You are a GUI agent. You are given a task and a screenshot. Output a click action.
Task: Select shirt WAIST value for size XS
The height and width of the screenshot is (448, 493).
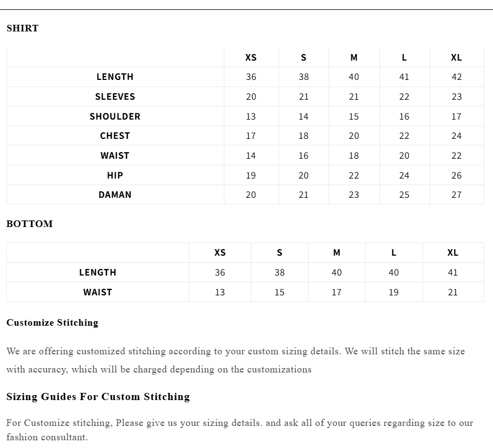[251, 155]
